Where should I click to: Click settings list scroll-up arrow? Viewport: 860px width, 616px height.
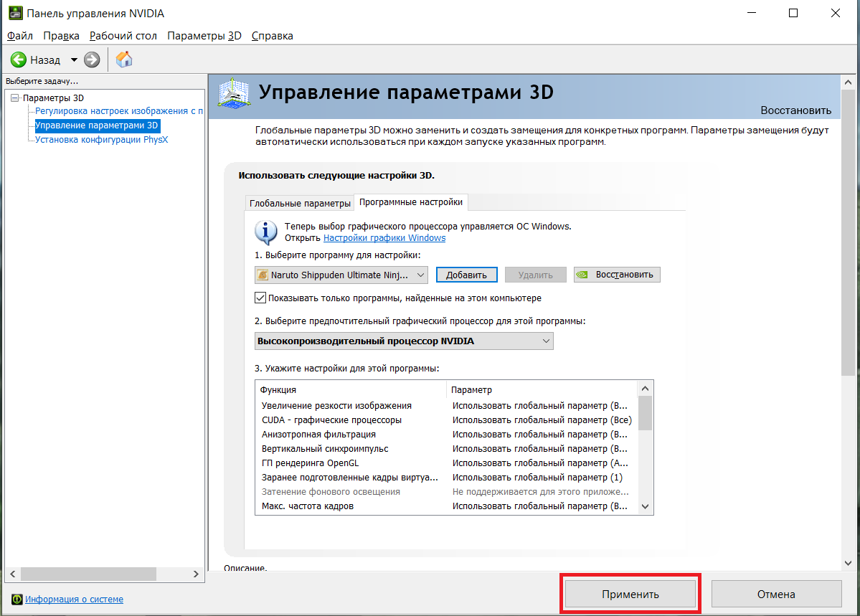pos(645,389)
